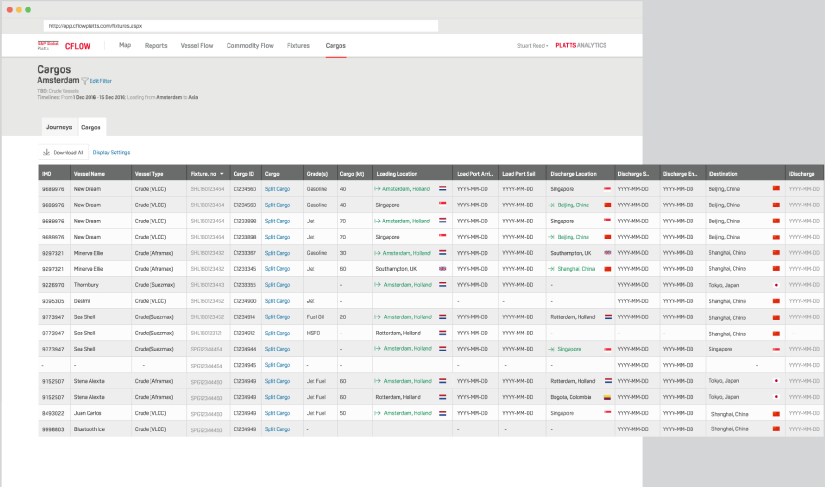Click the CFLOW brand text
The image size is (825, 487).
tap(77, 46)
